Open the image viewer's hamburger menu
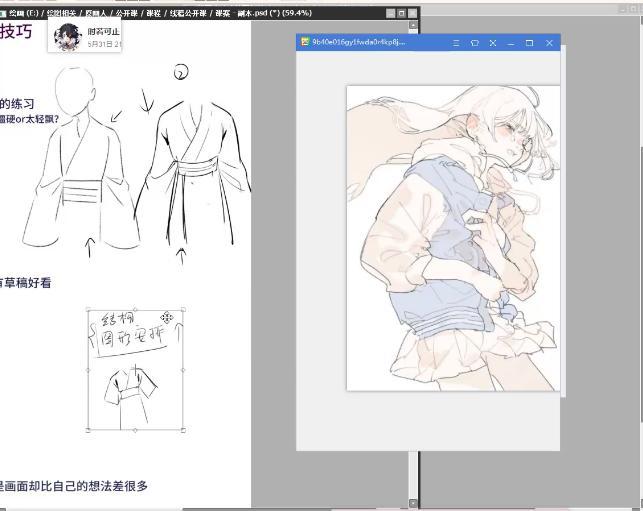 [456, 43]
